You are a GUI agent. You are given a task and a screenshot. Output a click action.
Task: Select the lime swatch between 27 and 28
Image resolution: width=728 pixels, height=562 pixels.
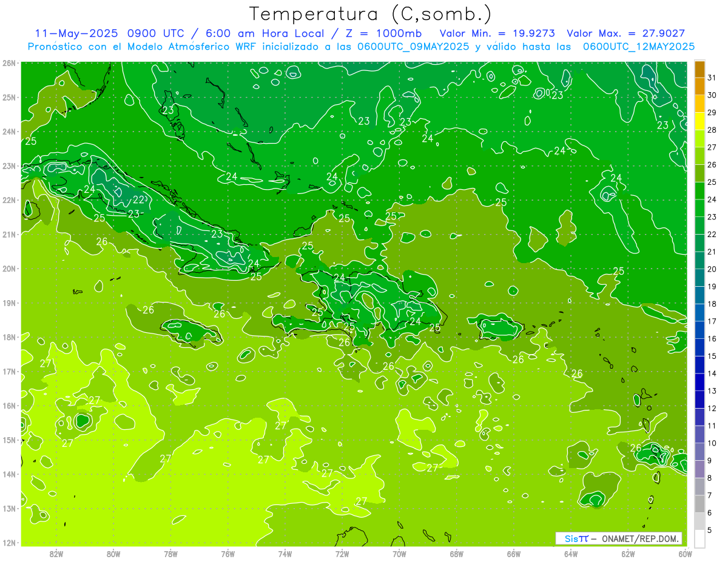coord(699,139)
